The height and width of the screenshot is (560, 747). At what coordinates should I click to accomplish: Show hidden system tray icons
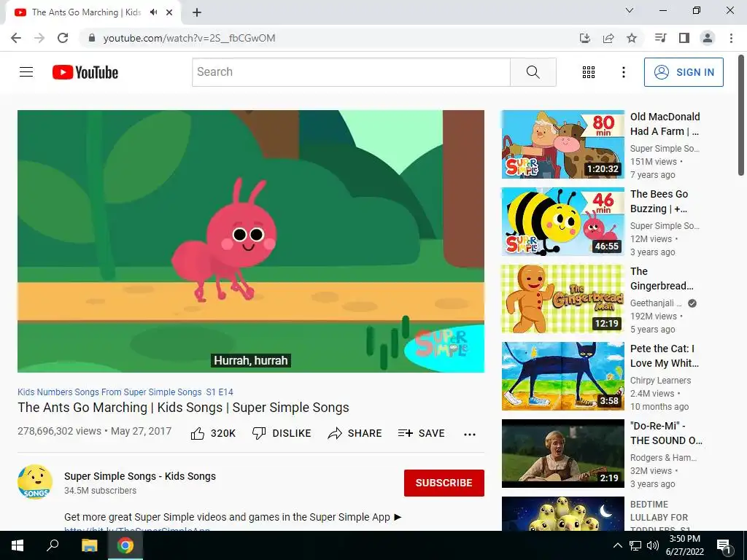(617, 545)
